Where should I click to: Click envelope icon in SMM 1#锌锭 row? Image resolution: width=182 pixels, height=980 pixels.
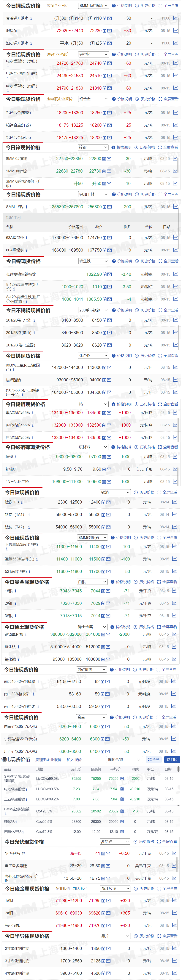pos(109,171)
